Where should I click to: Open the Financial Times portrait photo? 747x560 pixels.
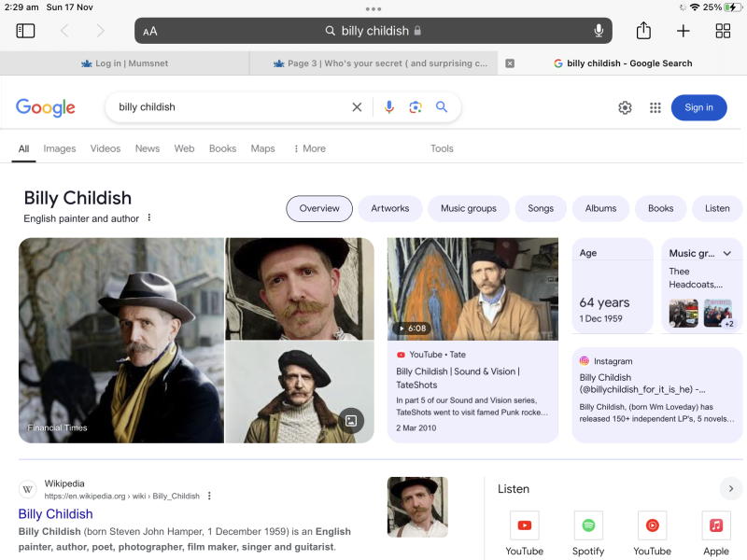[121, 341]
